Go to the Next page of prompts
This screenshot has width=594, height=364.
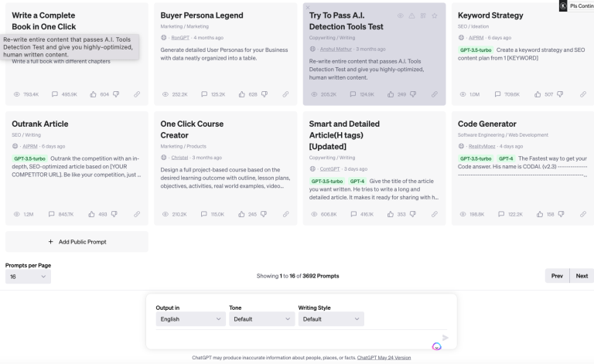pos(582,276)
